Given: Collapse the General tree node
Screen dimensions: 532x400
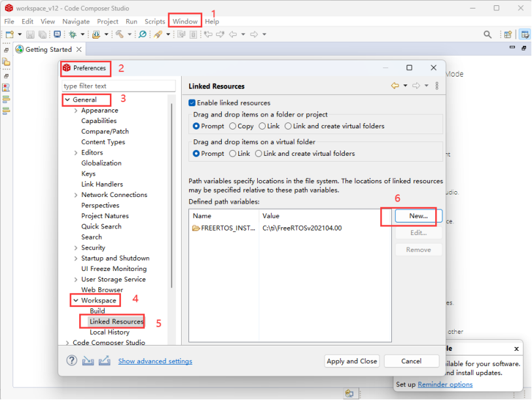Looking at the screenshot, I should point(67,100).
